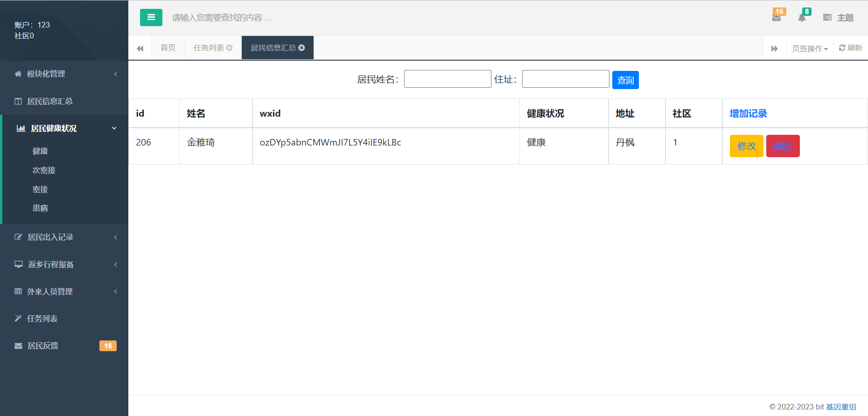Image resolution: width=868 pixels, height=416 pixels.
Task: Open the mail messages envelope icon
Action: click(777, 18)
